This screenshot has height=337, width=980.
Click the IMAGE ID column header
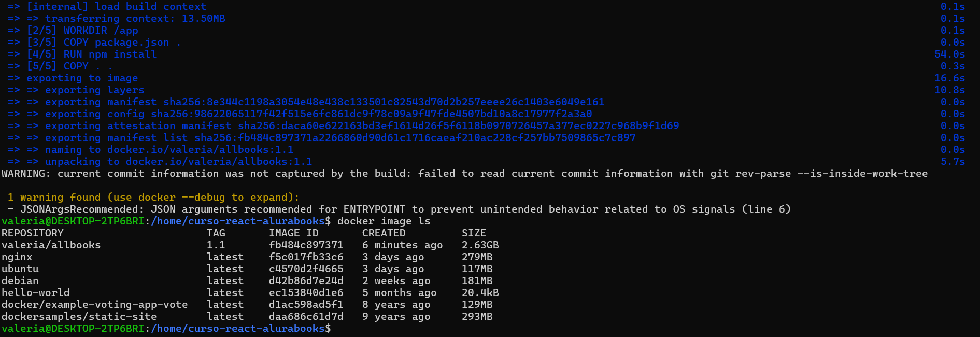[294, 233]
